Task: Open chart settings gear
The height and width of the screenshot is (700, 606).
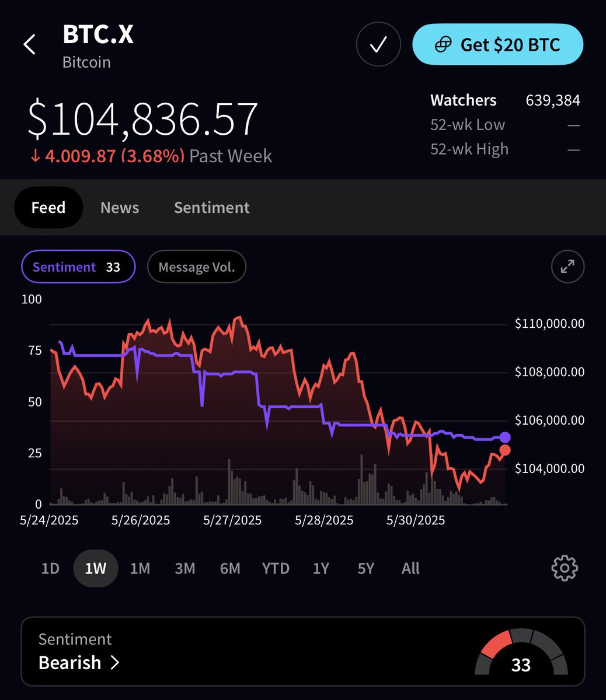Action: coord(565,568)
